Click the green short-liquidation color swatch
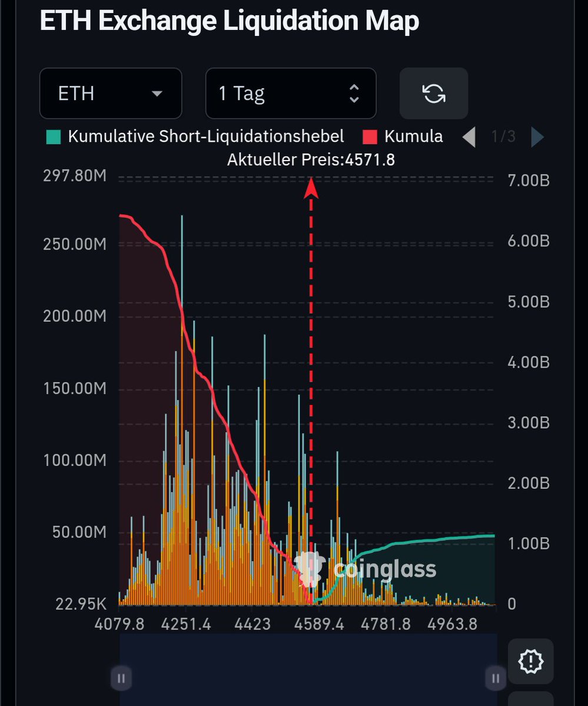This screenshot has width=588, height=706. pyautogui.click(x=53, y=137)
